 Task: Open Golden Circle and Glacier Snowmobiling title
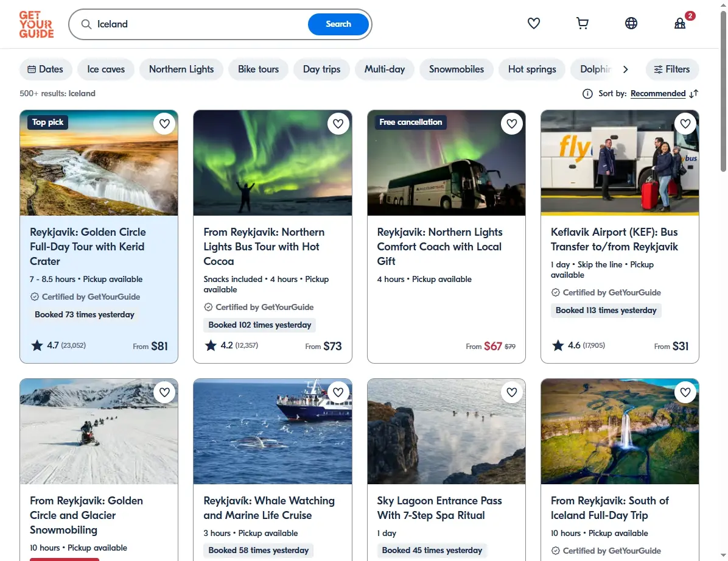[86, 515]
